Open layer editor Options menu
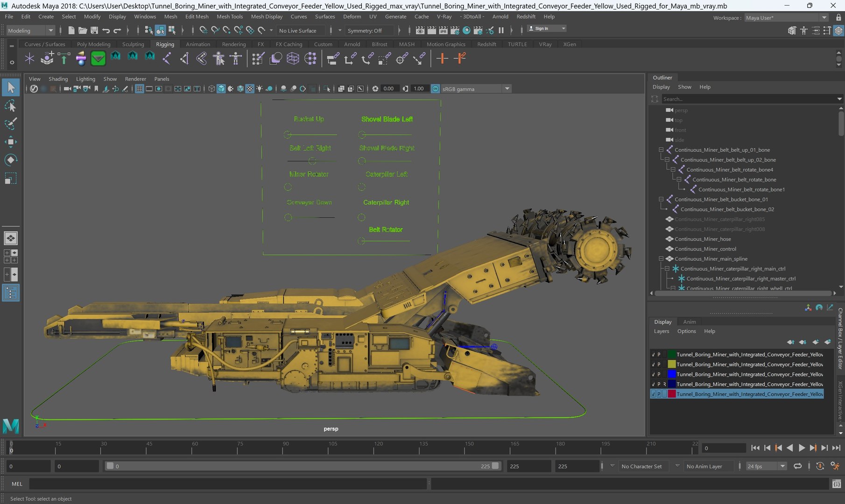Viewport: 845px width, 504px height. (686, 331)
